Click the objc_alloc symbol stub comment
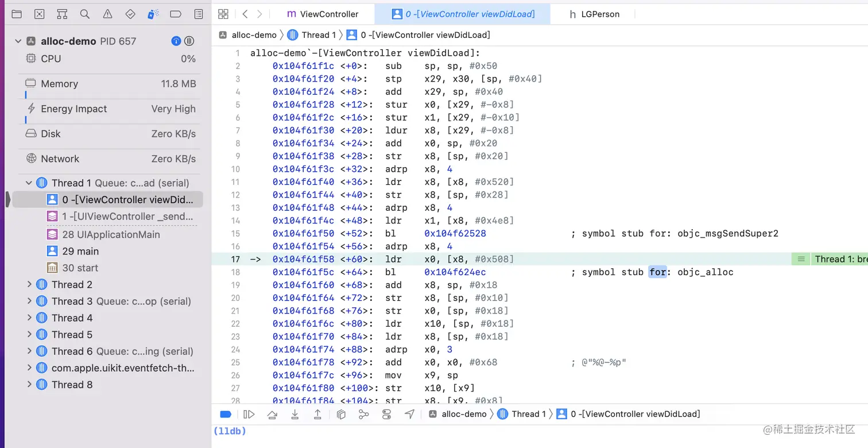 coord(652,272)
